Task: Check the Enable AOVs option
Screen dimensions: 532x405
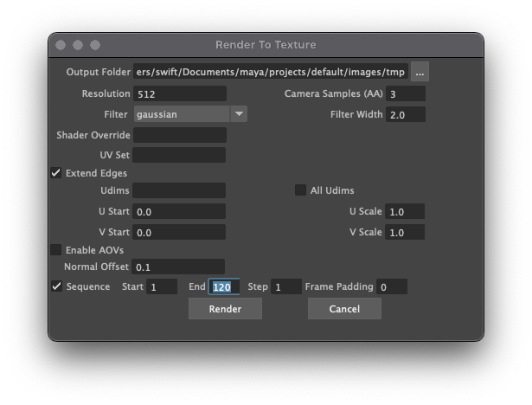Action: pos(56,250)
